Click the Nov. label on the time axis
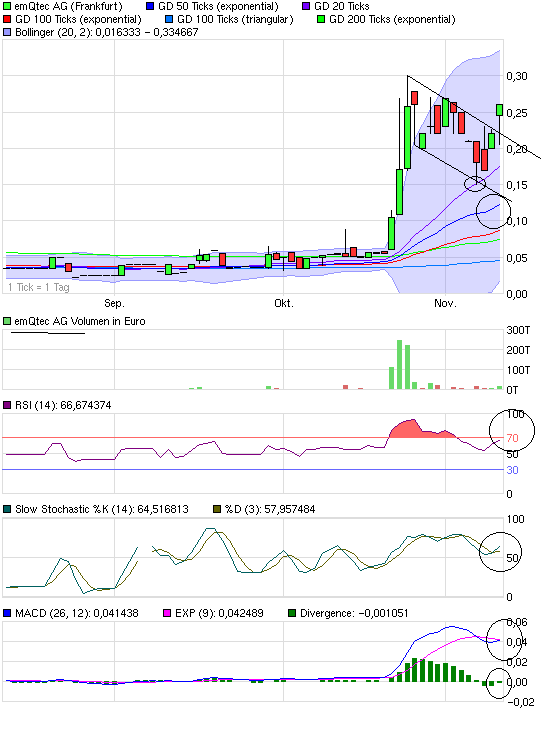This screenshot has height=736, width=545. click(x=445, y=303)
